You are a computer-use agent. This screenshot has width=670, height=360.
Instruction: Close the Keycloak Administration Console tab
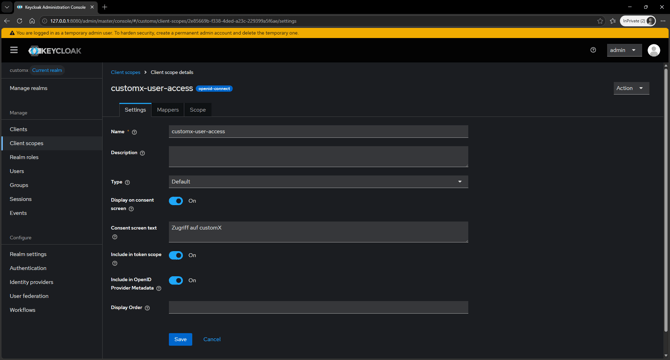point(92,7)
